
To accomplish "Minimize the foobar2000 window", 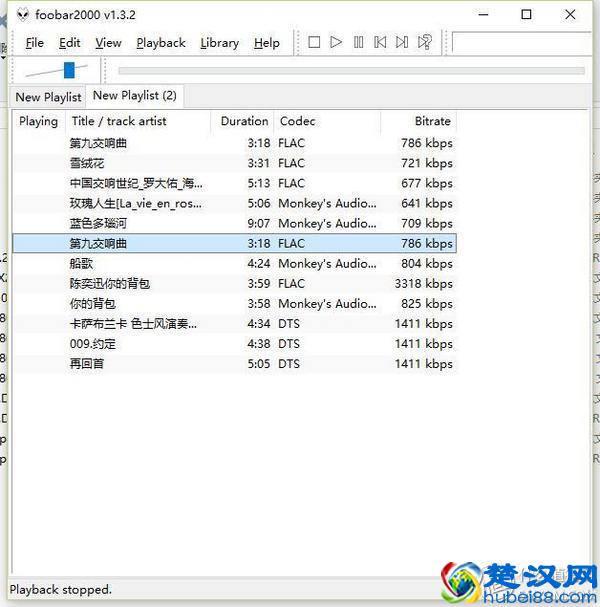I will point(483,15).
